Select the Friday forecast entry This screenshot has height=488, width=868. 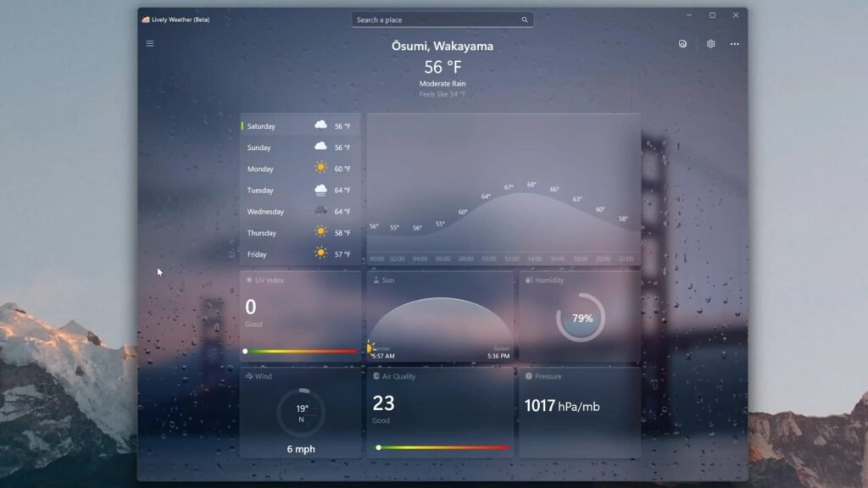tap(300, 254)
